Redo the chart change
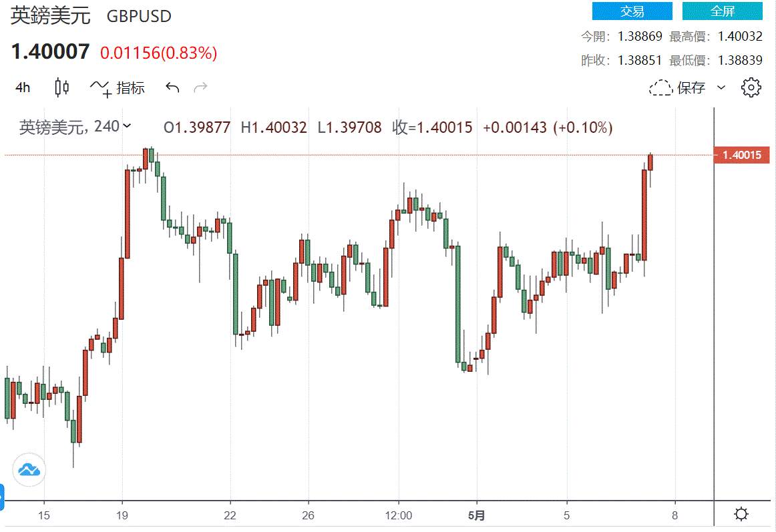The image size is (776, 532). (x=200, y=88)
